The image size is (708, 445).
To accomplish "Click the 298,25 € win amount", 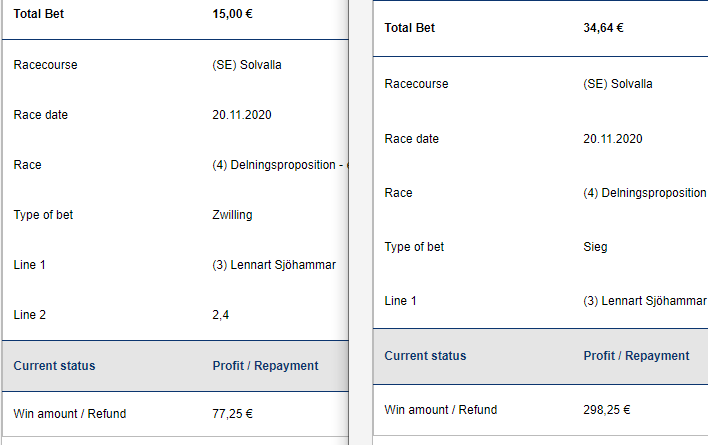I will (606, 410).
